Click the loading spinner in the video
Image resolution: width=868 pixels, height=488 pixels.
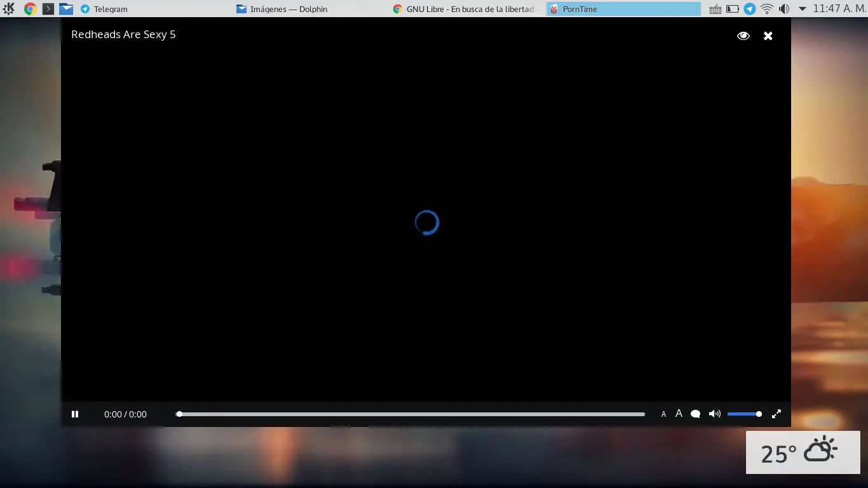tap(427, 222)
